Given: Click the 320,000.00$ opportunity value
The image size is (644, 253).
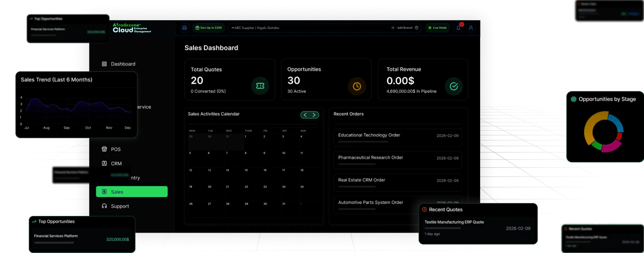Looking at the screenshot, I should pyautogui.click(x=117, y=239).
